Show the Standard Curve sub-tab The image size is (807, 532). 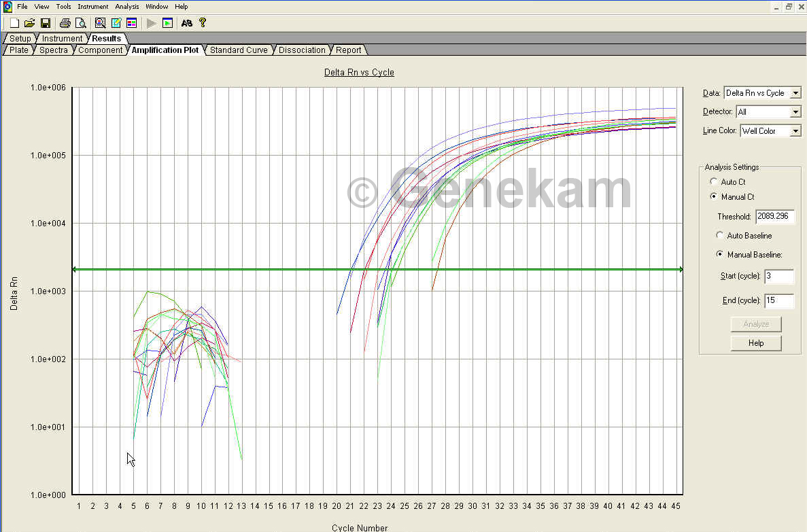tap(239, 50)
